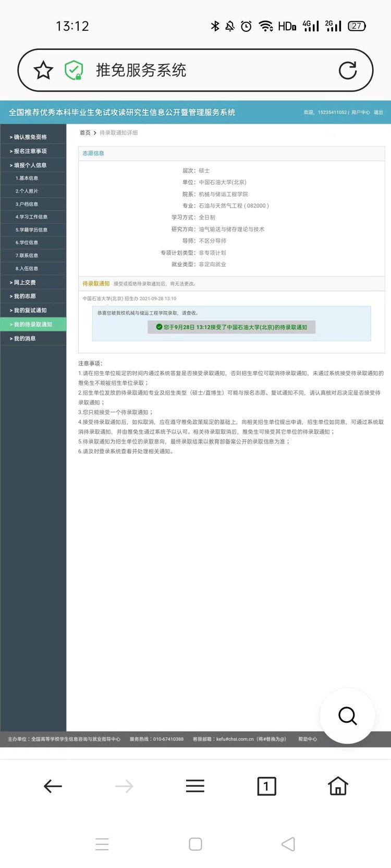Go back with browser back arrow
This screenshot has width=391, height=868.
pyautogui.click(x=53, y=786)
